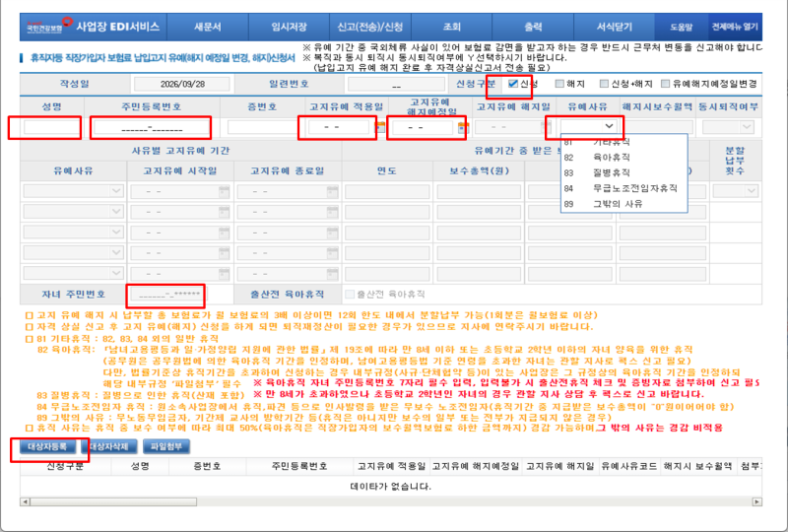Click the 자녀 주민번호 input field
The image size is (788, 532).
click(166, 295)
